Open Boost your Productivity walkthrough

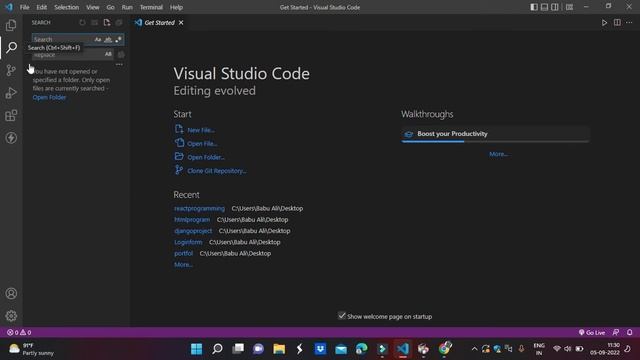[x=495, y=134]
